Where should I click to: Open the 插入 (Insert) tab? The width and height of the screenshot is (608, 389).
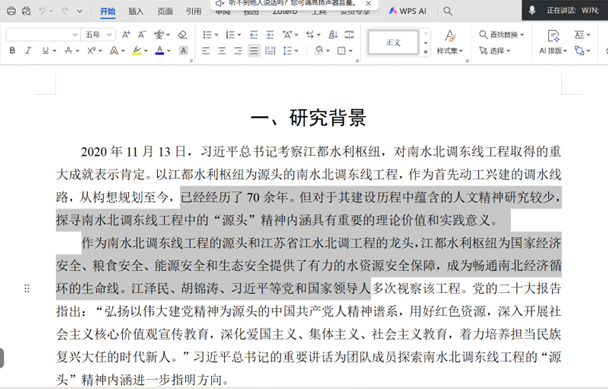[x=136, y=11]
